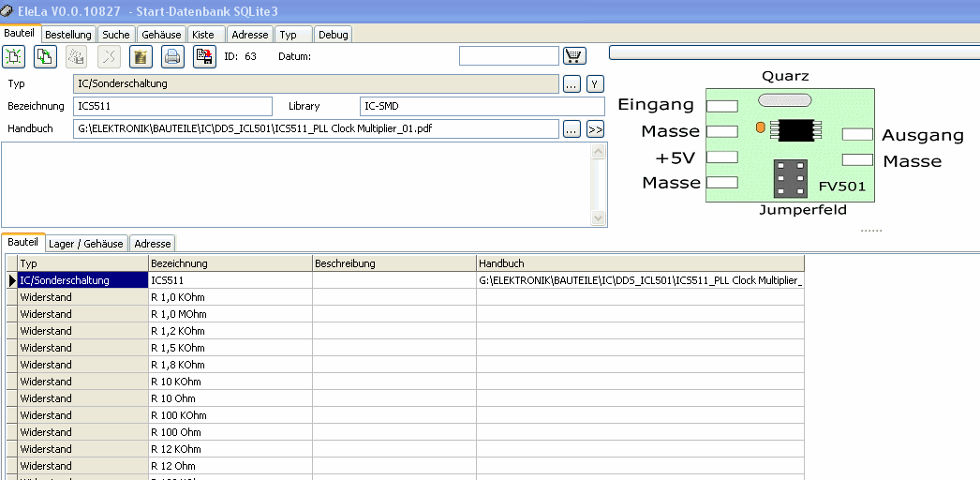Click the greyed-out undo changes icon

[x=77, y=56]
